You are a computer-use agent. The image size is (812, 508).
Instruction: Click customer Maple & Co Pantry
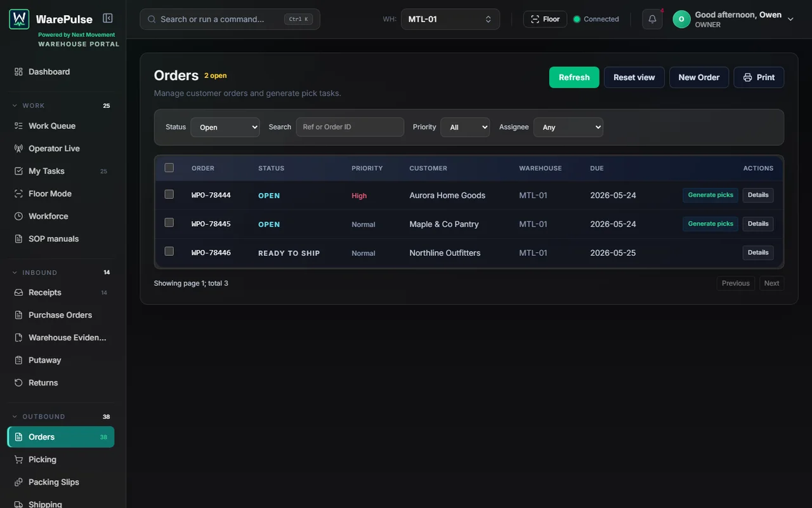click(x=444, y=224)
